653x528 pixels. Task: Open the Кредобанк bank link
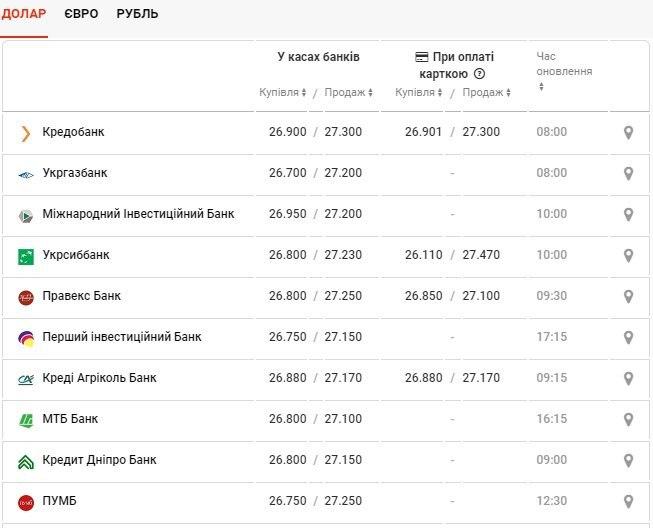coord(73,132)
